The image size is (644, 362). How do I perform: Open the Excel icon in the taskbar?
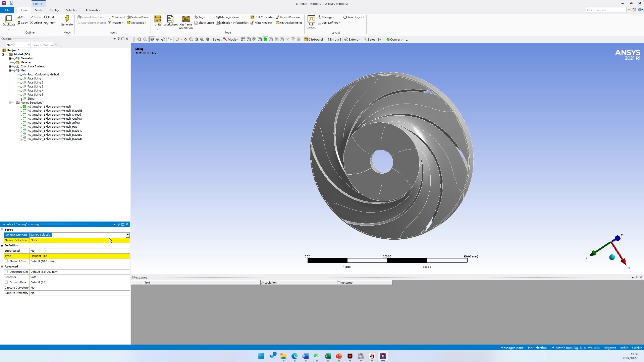[x=327, y=356]
